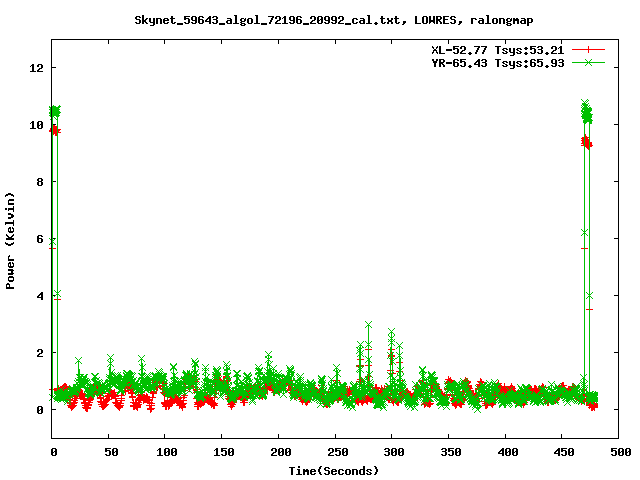Viewport: 640px width, 480px height.
Task: Click the x-axis tick label 500
Action: pos(620,452)
